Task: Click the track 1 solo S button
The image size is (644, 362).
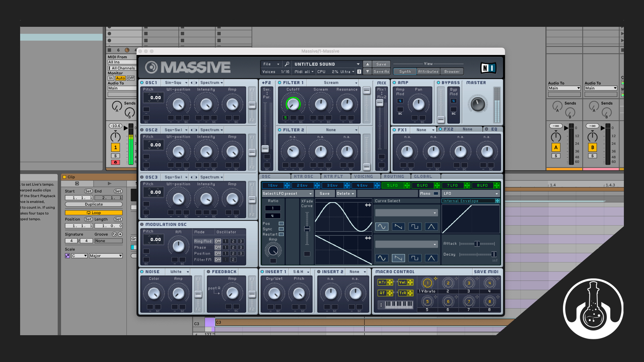Action: coord(115,156)
